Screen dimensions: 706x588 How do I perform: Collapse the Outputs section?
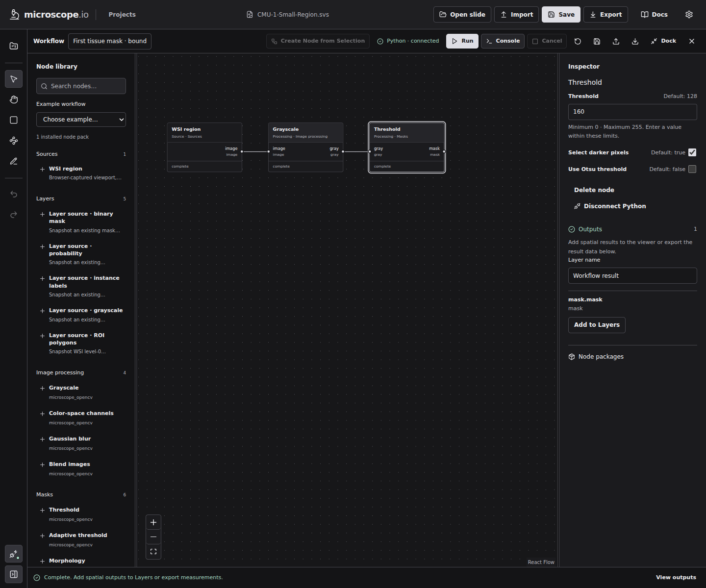click(632, 229)
